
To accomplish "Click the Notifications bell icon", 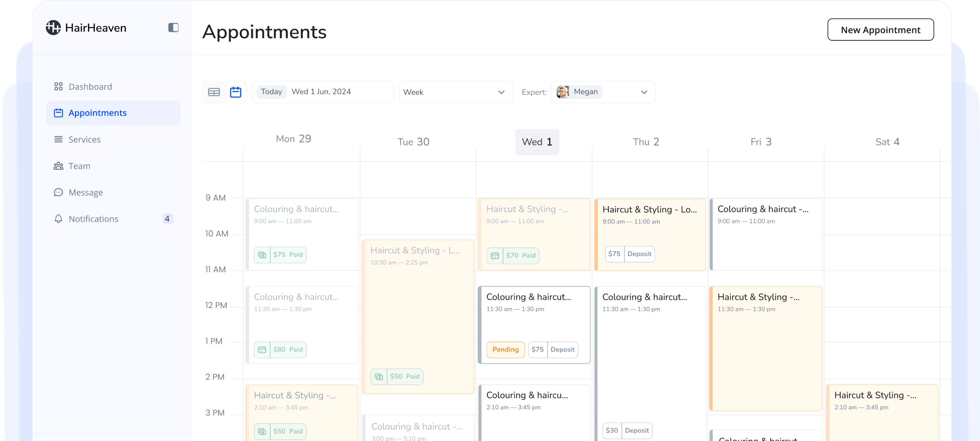I will click(58, 218).
